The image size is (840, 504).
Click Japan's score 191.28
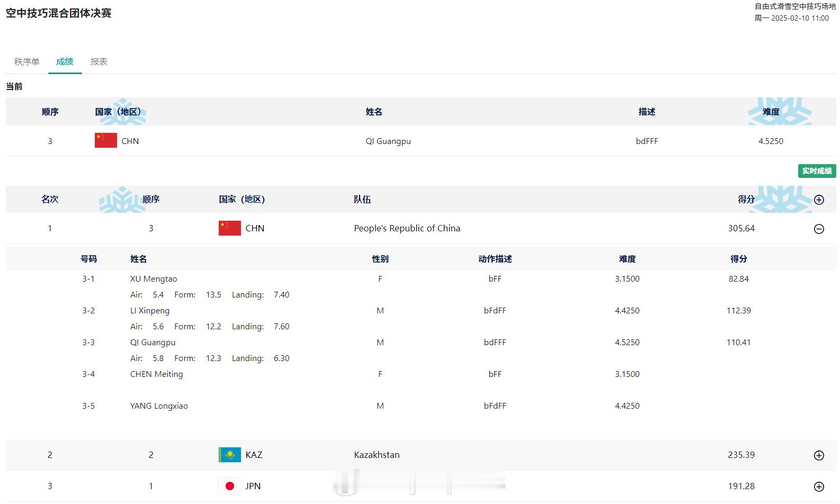pos(741,486)
